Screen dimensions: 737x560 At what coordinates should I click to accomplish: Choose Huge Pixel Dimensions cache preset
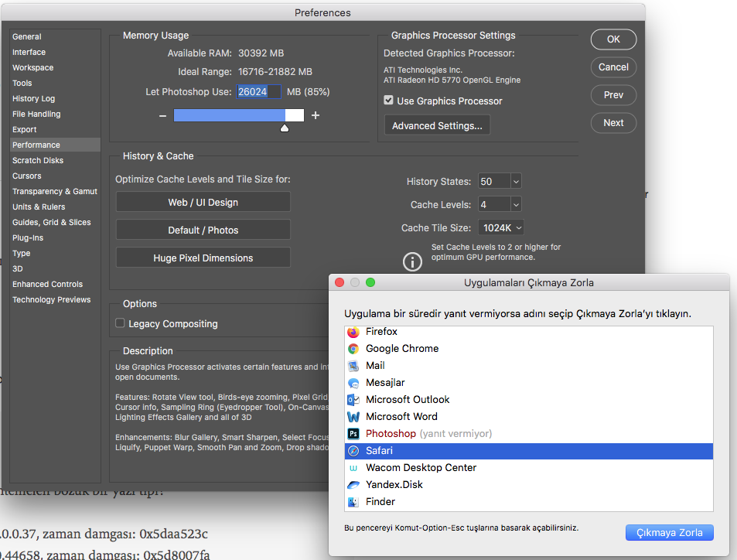click(203, 258)
